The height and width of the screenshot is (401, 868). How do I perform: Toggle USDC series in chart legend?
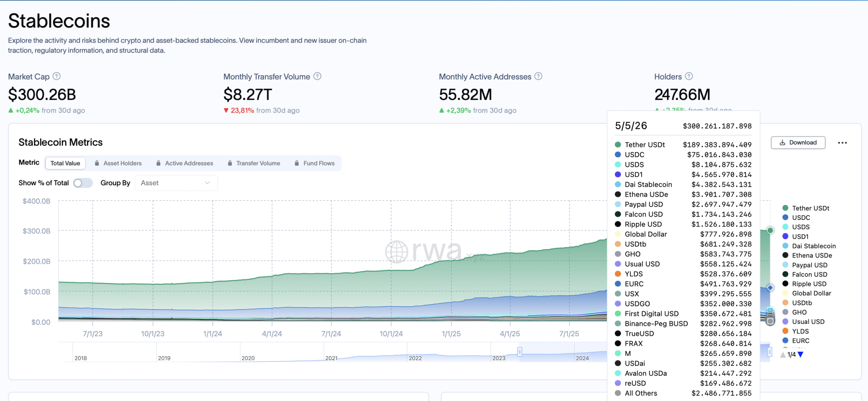796,217
